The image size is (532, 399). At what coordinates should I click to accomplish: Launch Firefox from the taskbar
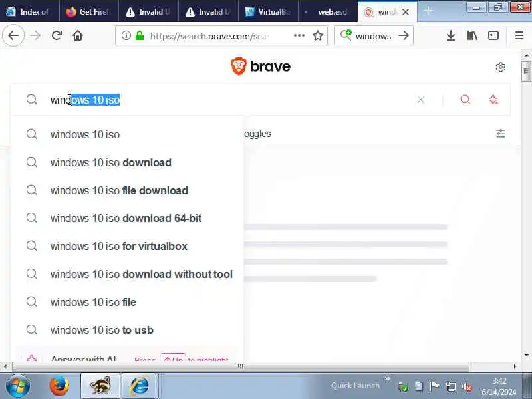pos(59,386)
